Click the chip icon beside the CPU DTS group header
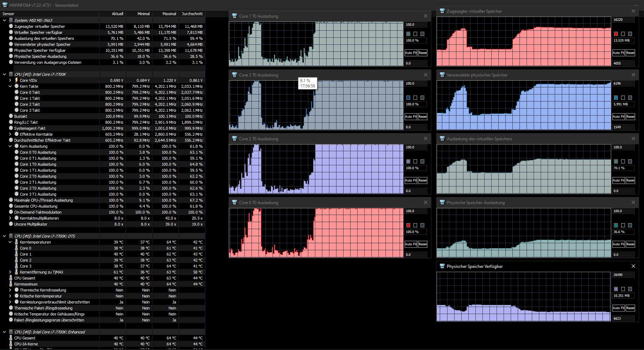Image resolution: width=644 pixels, height=350 pixels. pos(11,236)
